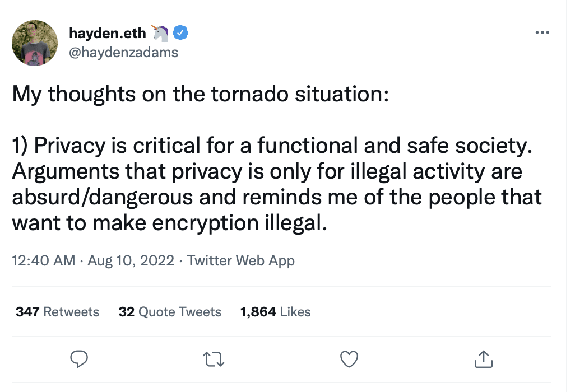
Task: Click the paragraph starting '1) Privacy is critical'
Action: pos(277,184)
